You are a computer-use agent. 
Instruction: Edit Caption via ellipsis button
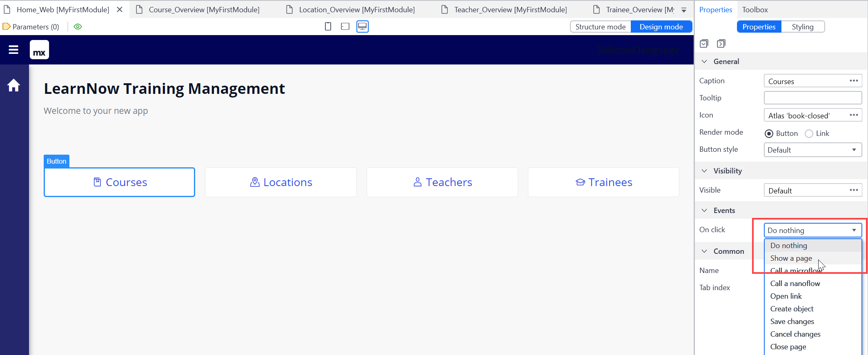click(854, 81)
